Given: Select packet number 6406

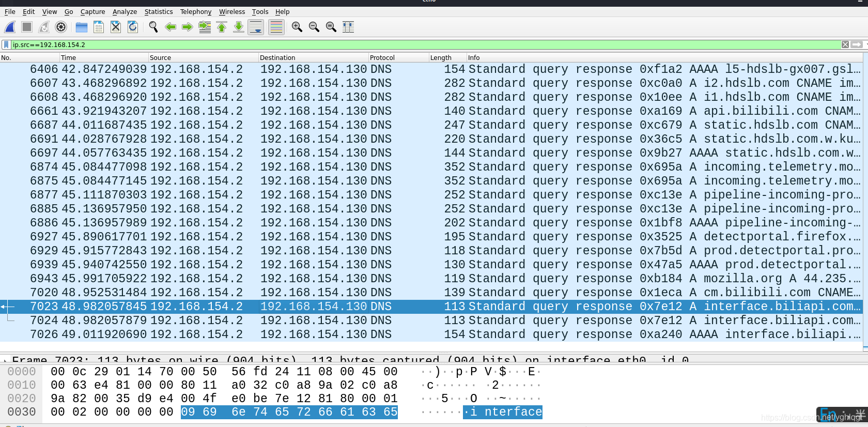Looking at the screenshot, I should [431, 69].
